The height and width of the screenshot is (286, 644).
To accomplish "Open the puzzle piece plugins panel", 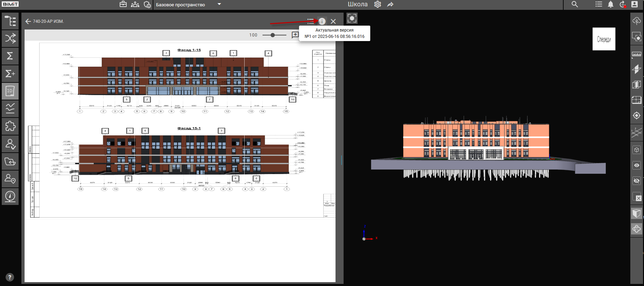I will (x=10, y=126).
